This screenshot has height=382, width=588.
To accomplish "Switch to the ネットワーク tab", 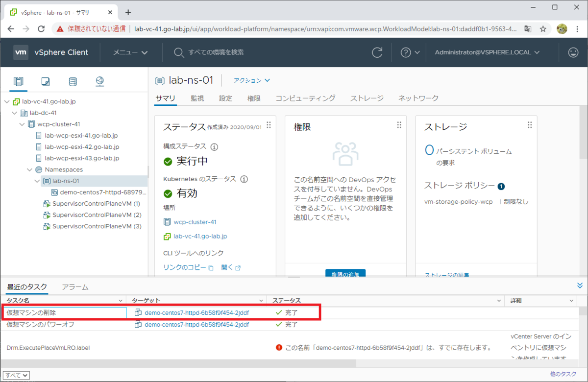I will pyautogui.click(x=418, y=98).
